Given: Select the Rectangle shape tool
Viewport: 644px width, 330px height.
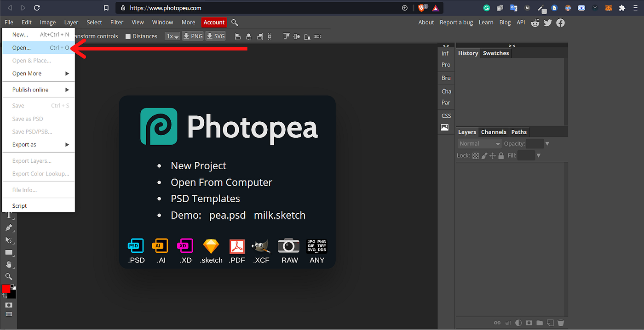Looking at the screenshot, I should click(x=8, y=252).
